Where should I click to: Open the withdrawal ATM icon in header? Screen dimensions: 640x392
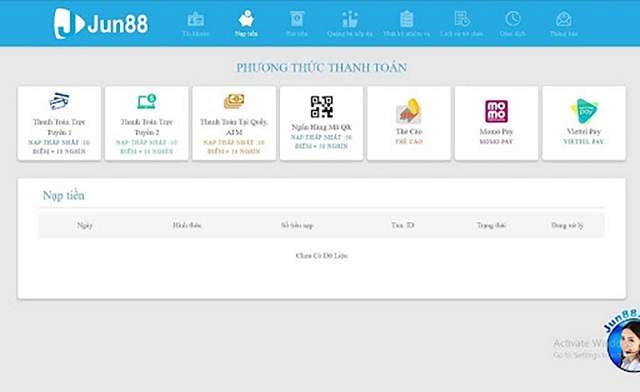coord(297,19)
